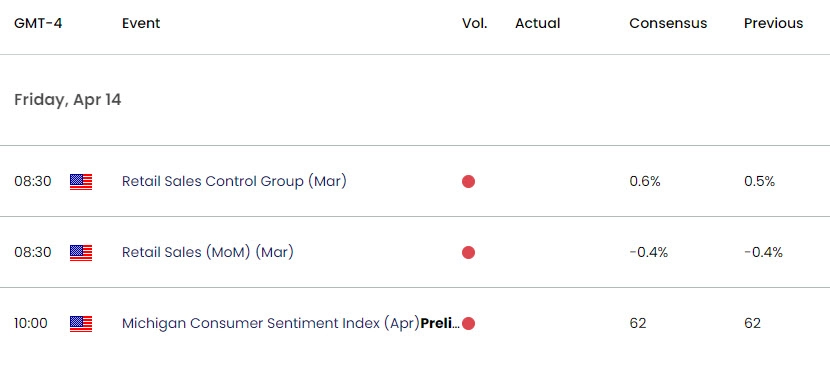The image size is (830, 365).
Task: Click red volatility dot for Michigan Sentiment
Action: click(468, 323)
